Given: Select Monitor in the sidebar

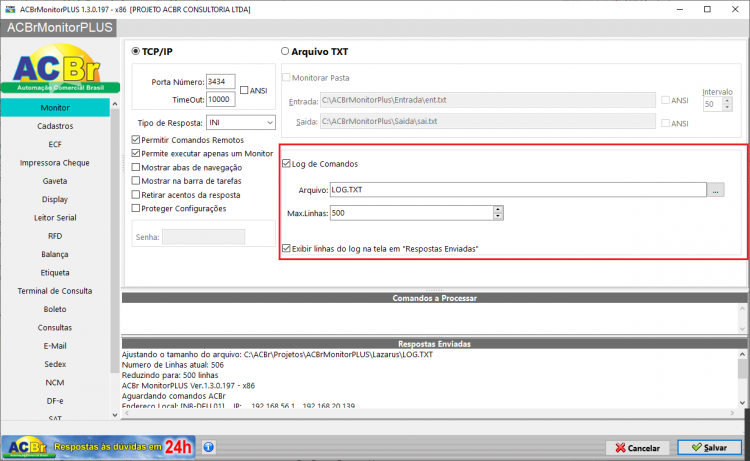Looking at the screenshot, I should 55,108.
